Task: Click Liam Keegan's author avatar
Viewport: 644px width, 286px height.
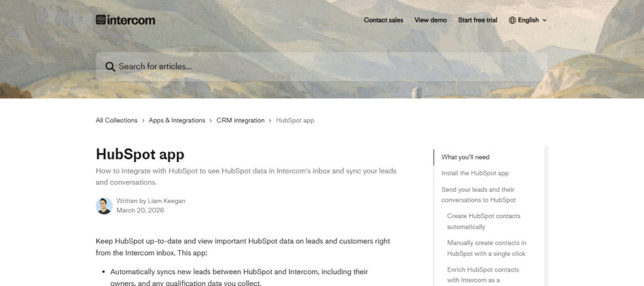Action: (104, 206)
